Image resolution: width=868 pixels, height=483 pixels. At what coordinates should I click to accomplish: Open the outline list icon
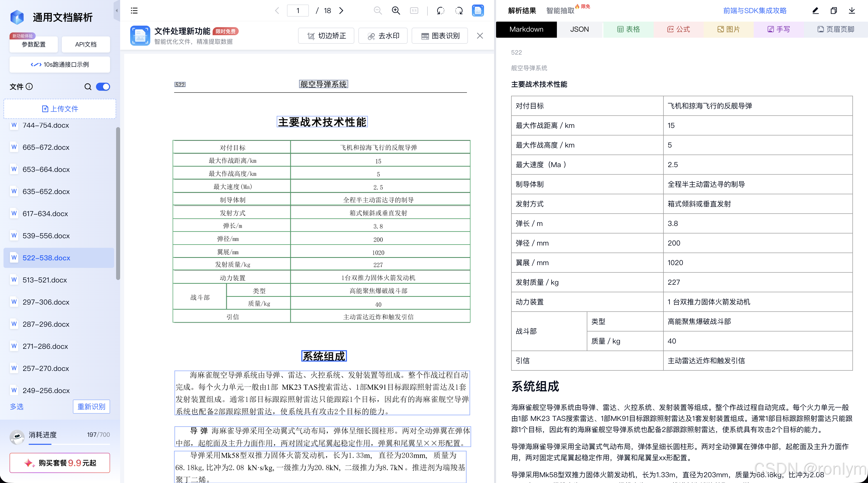pyautogui.click(x=134, y=11)
